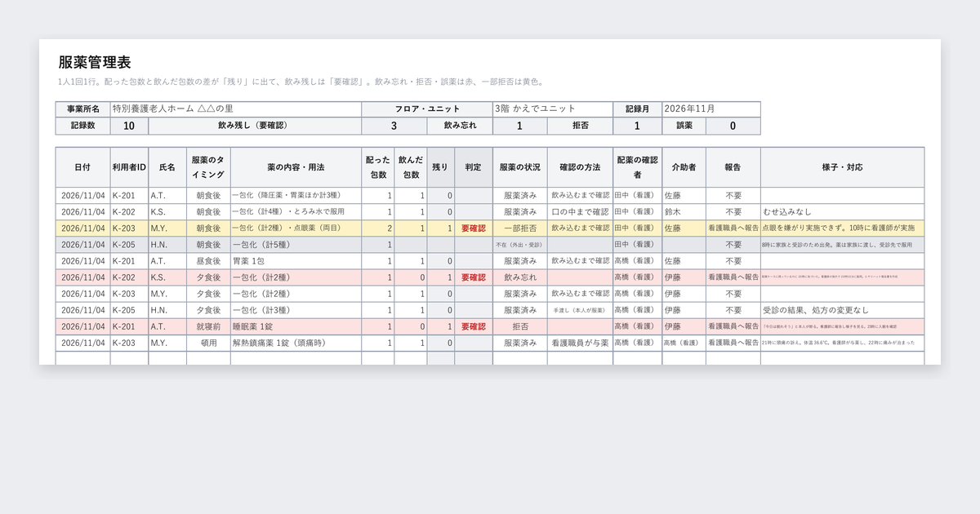Click 看護職員へ報告 in the 頓用 row

tap(733, 343)
